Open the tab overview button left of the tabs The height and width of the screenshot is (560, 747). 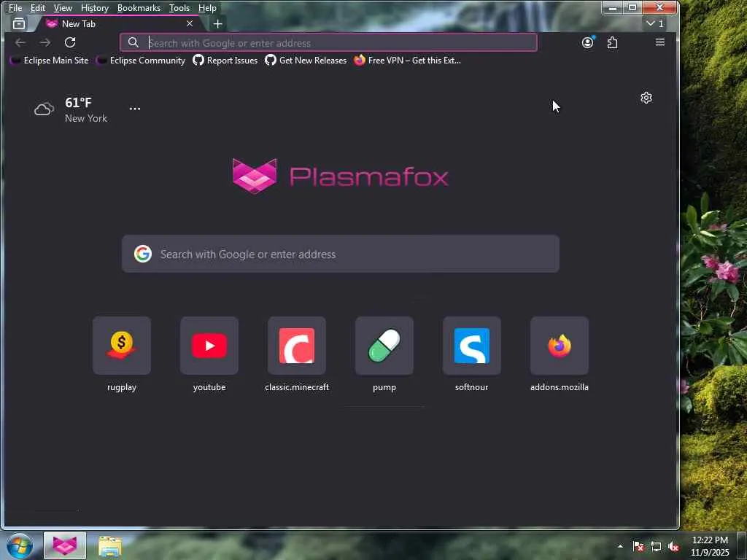[19, 23]
